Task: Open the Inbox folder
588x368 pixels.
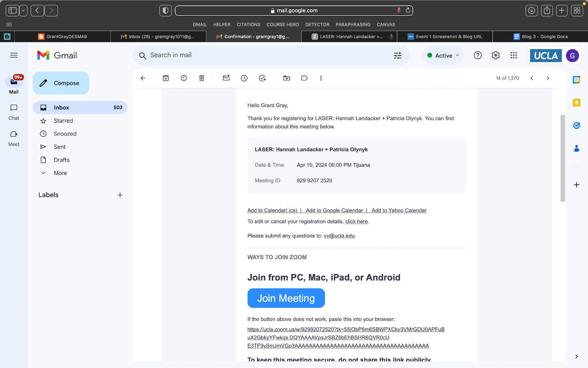Action: click(x=80, y=107)
